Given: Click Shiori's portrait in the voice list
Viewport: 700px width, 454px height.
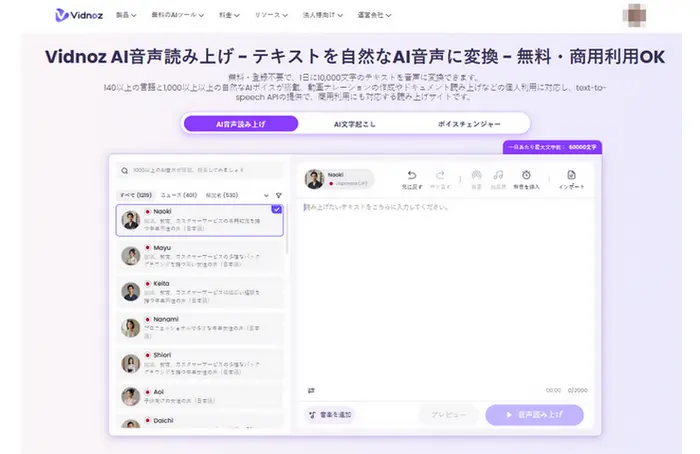Looking at the screenshot, I should tap(131, 364).
